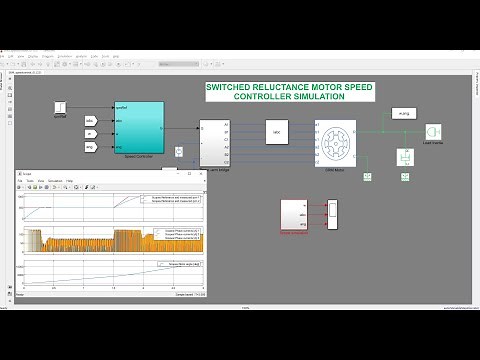Viewport: 480px width, 360px height.
Task: Open the converter bridge block with A1-C2 ports
Action: (x=215, y=143)
